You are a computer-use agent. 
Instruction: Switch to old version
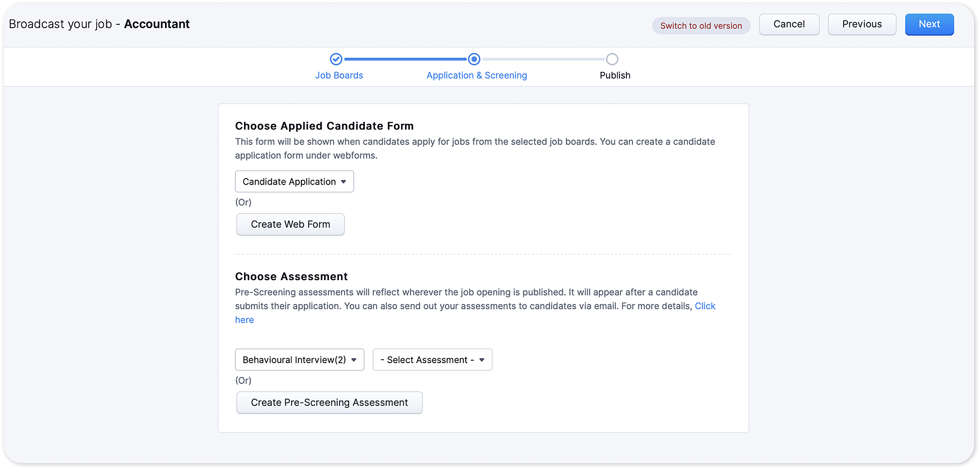(x=701, y=26)
